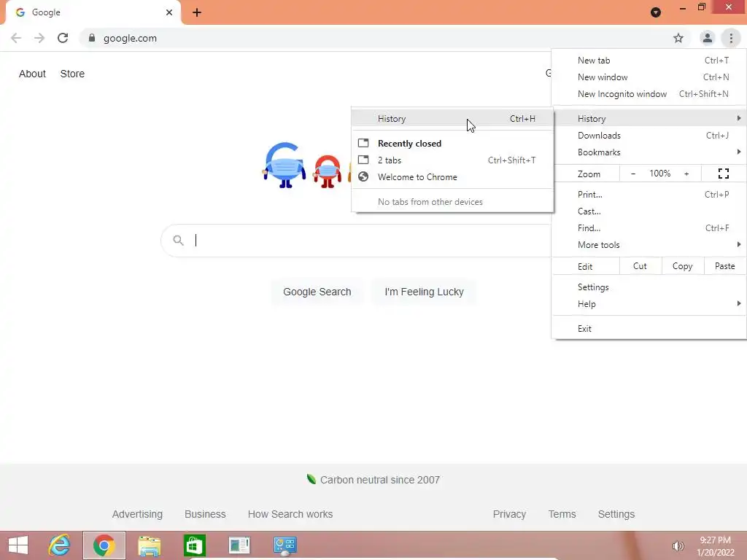This screenshot has width=747, height=560.
Task: Open the Chrome profile avatar
Action: [708, 38]
